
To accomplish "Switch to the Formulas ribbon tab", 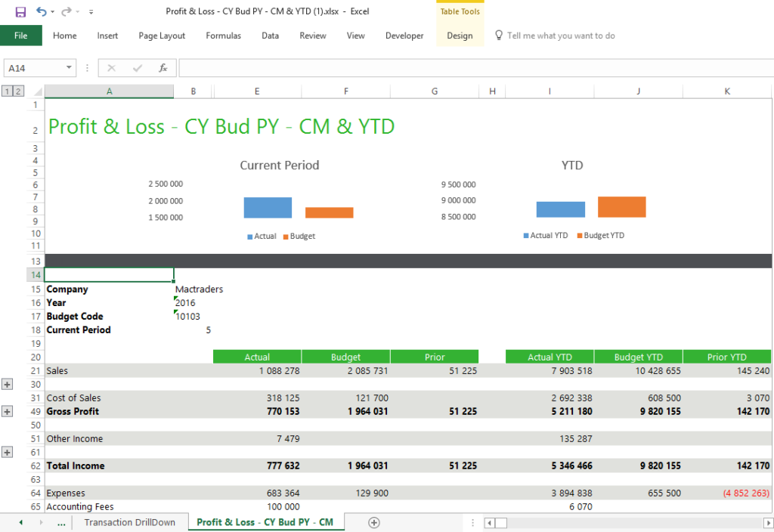I will tap(223, 36).
